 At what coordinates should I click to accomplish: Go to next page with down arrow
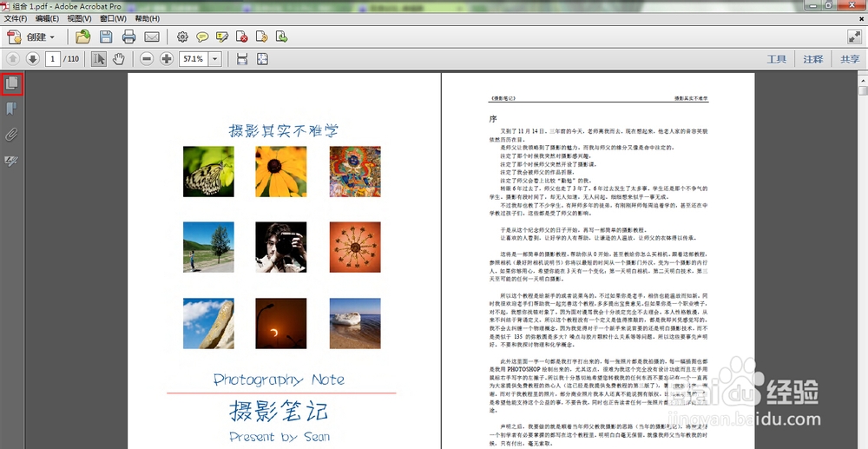33,59
